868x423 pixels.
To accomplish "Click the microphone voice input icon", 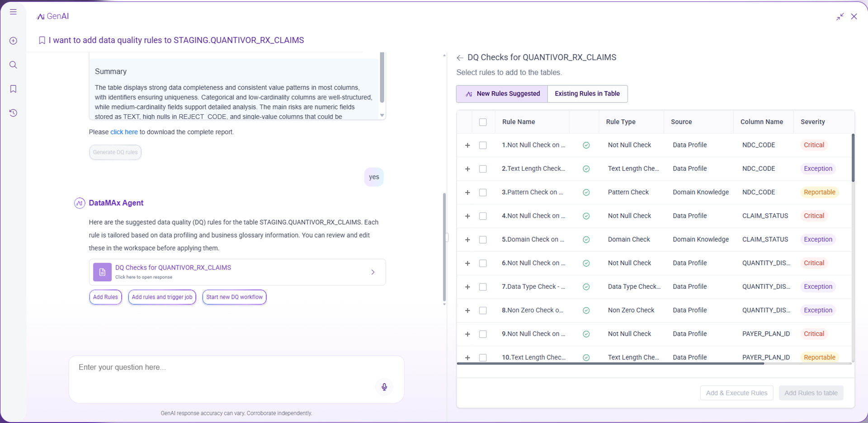I will (x=384, y=387).
